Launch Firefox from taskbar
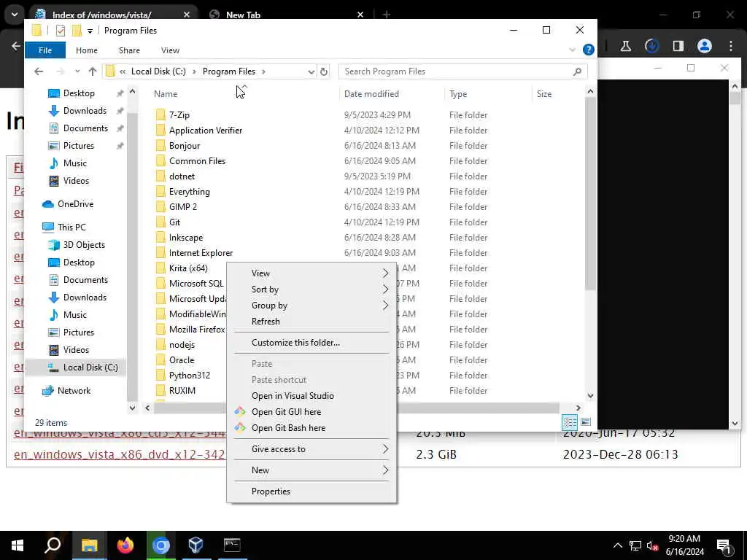This screenshot has height=560, width=747. click(125, 545)
